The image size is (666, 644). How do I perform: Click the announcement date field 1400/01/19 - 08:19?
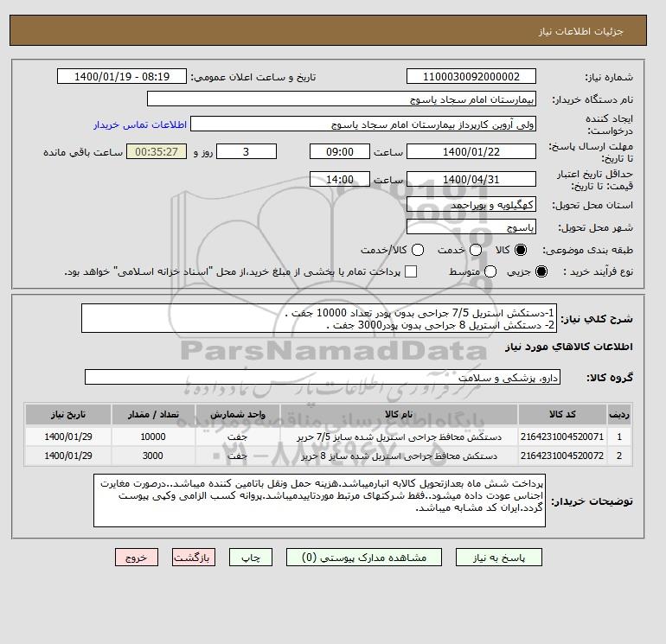(122, 76)
